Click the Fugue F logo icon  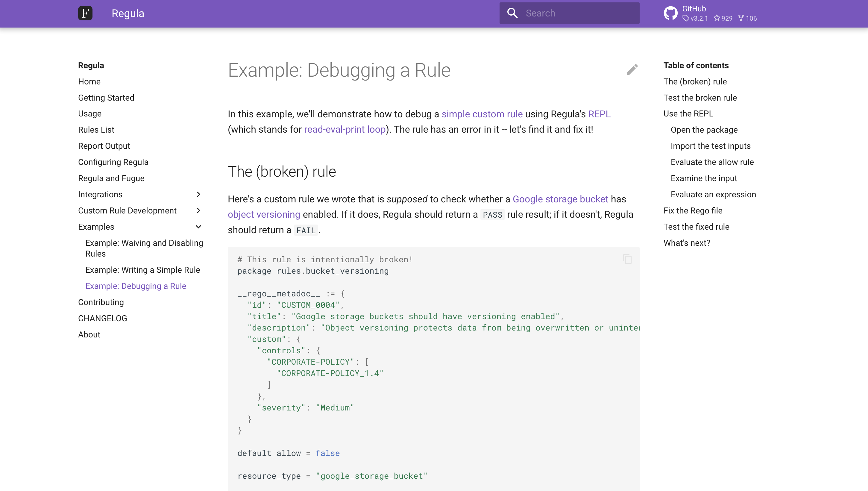[85, 13]
